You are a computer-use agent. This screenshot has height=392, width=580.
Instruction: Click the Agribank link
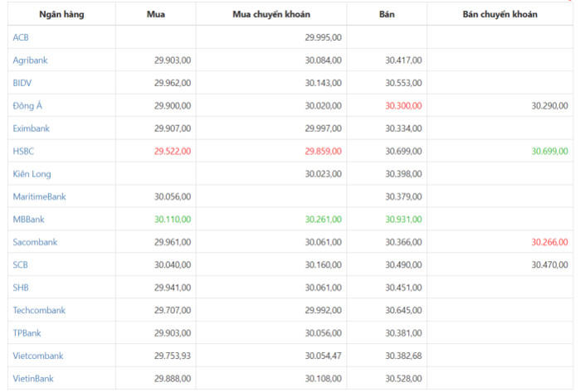31,60
